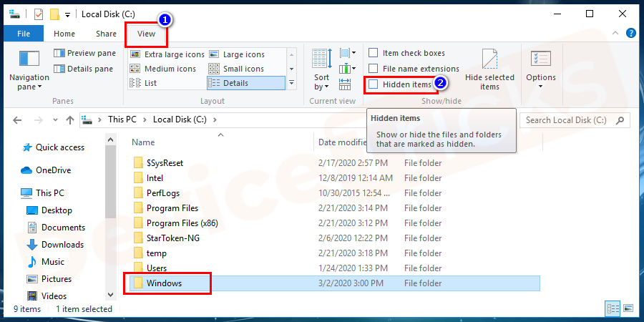Open Music in navigation pane

[x=45, y=262]
